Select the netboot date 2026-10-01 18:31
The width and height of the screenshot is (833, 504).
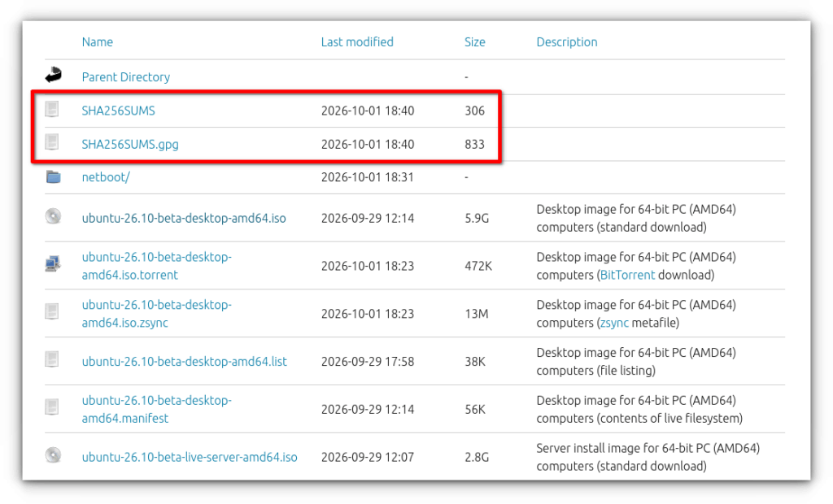tap(368, 177)
